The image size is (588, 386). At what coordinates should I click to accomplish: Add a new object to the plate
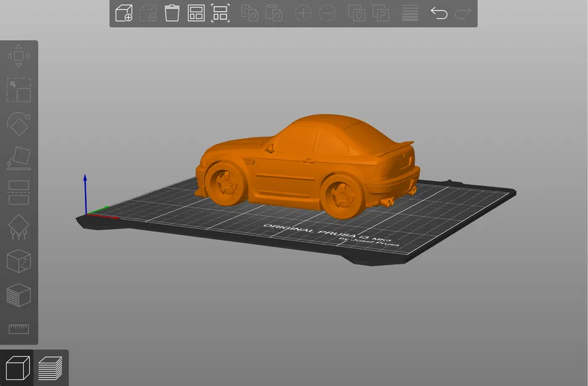coord(123,13)
